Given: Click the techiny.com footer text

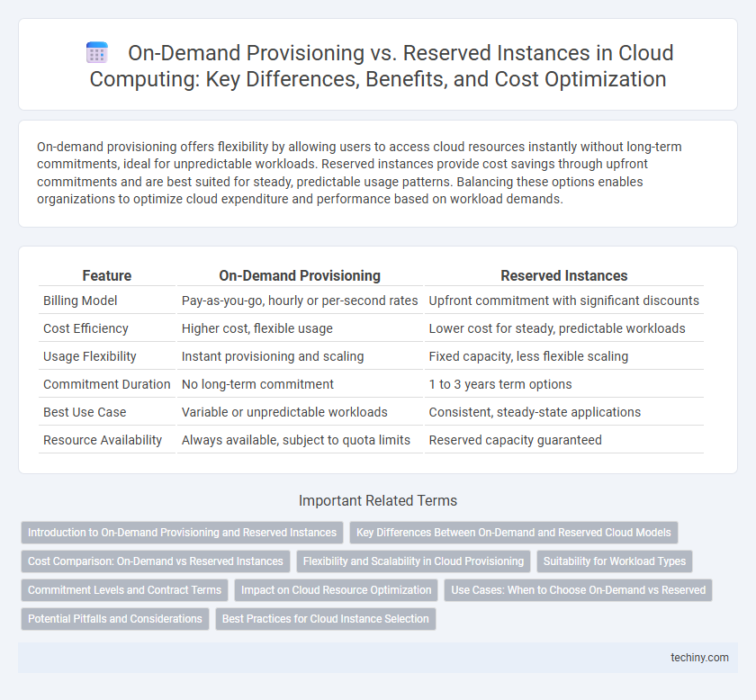Looking at the screenshot, I should point(699,658).
